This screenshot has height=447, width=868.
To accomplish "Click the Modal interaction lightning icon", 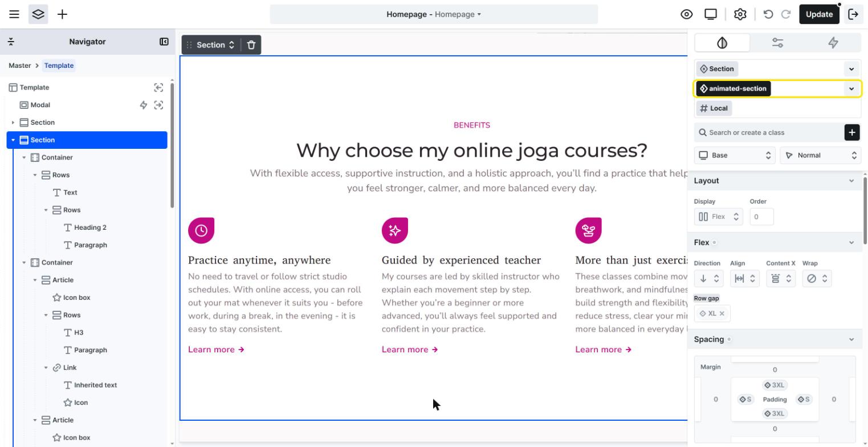I will tap(144, 105).
